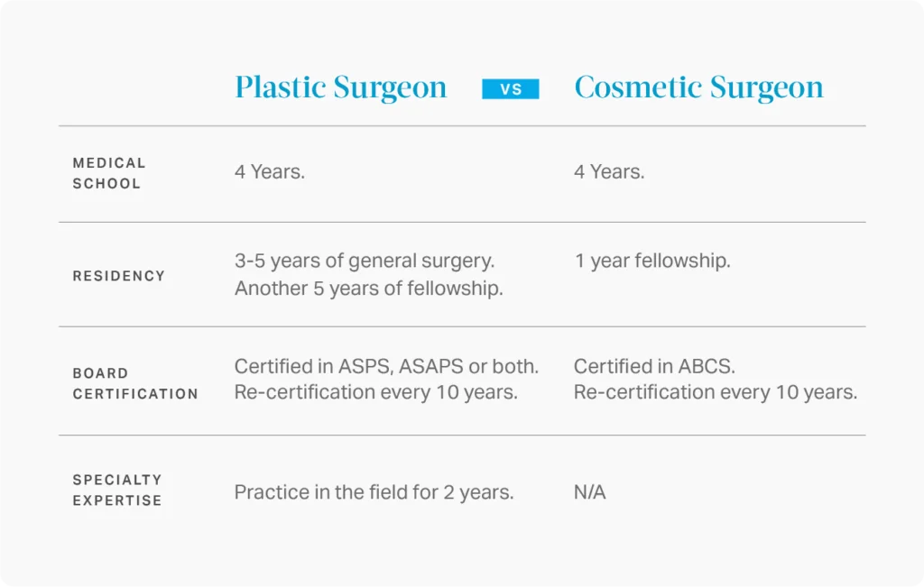
Task: Click Cosmetic Surgeon's re-certification every 10 years line
Action: [x=716, y=392]
